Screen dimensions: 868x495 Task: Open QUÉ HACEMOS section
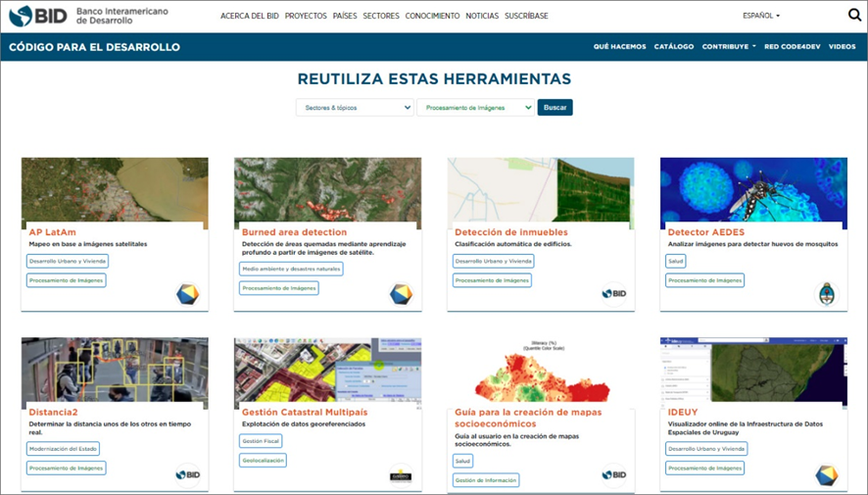pos(619,46)
